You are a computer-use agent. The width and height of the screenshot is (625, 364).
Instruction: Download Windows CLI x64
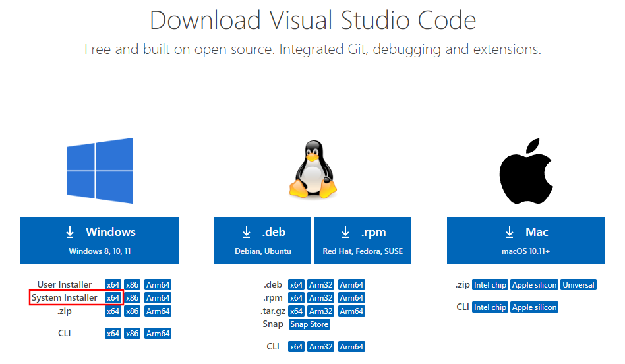tap(113, 333)
